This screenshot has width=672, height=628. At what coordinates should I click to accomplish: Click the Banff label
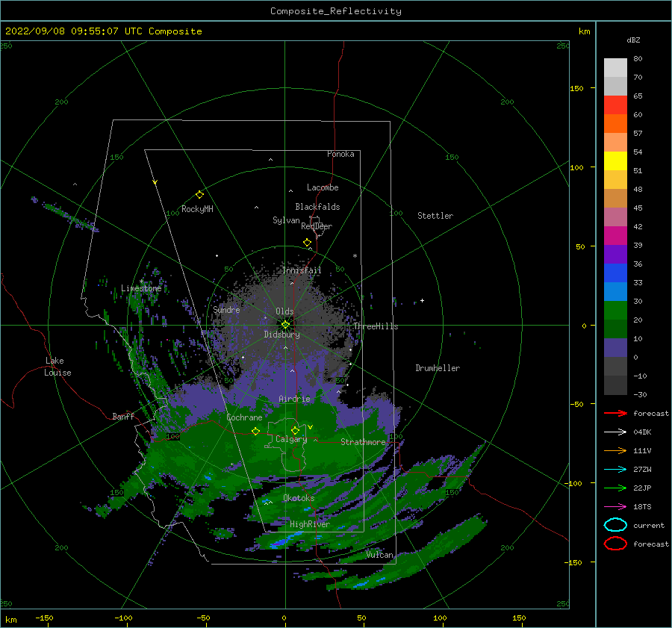(123, 416)
